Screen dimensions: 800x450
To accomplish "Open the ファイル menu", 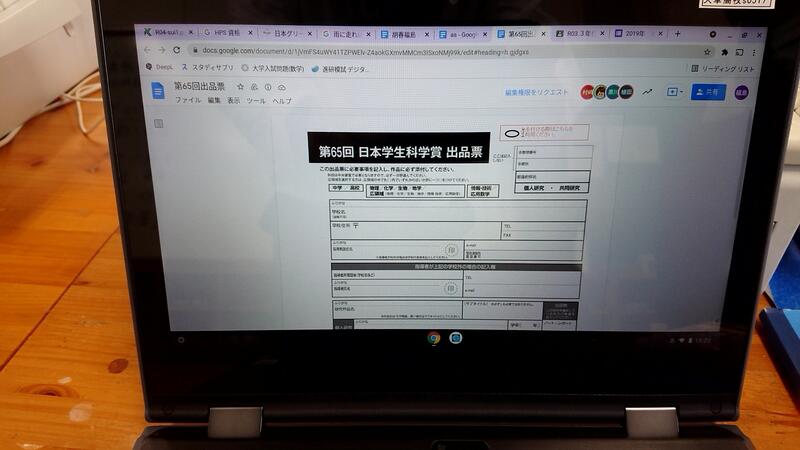I will click(x=187, y=101).
